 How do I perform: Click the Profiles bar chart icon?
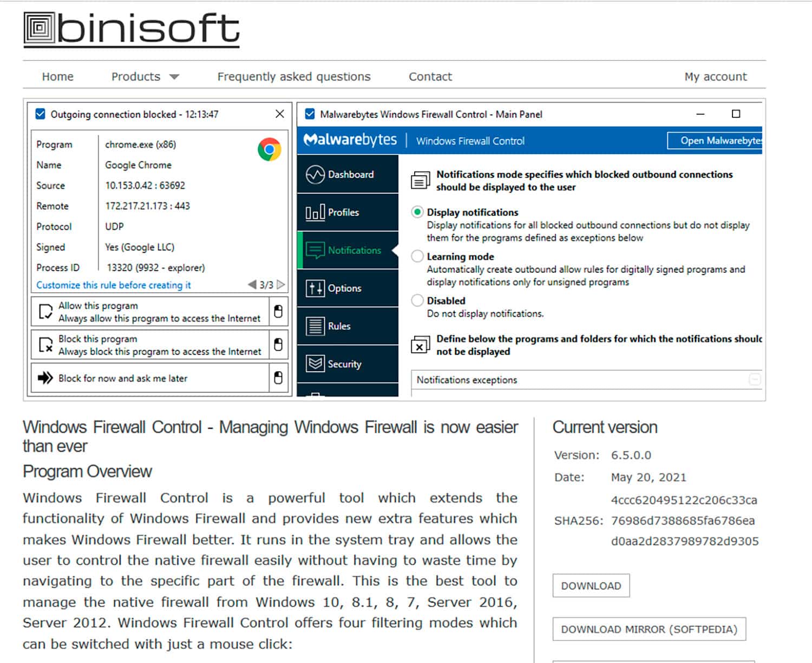(x=315, y=212)
